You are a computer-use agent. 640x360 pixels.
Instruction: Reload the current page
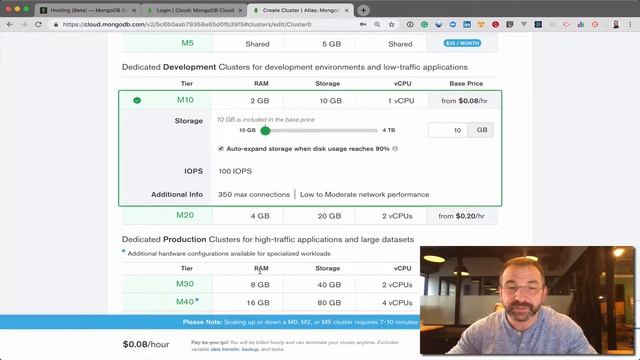click(38, 24)
